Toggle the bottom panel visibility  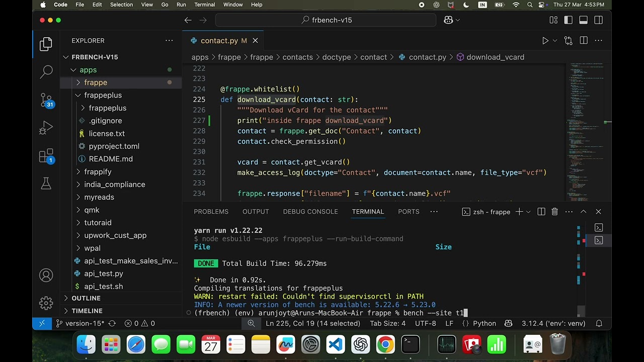coord(583,20)
